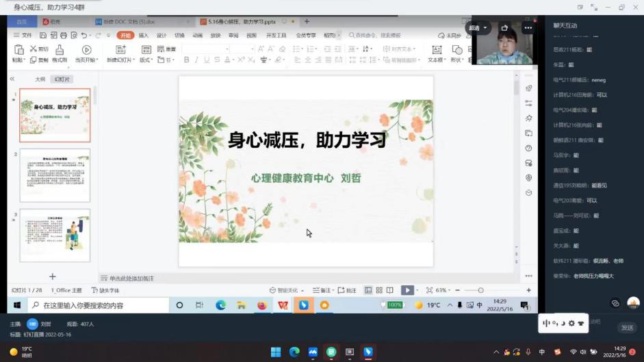
Task: Select the Format Painter brush icon
Action: point(60,50)
